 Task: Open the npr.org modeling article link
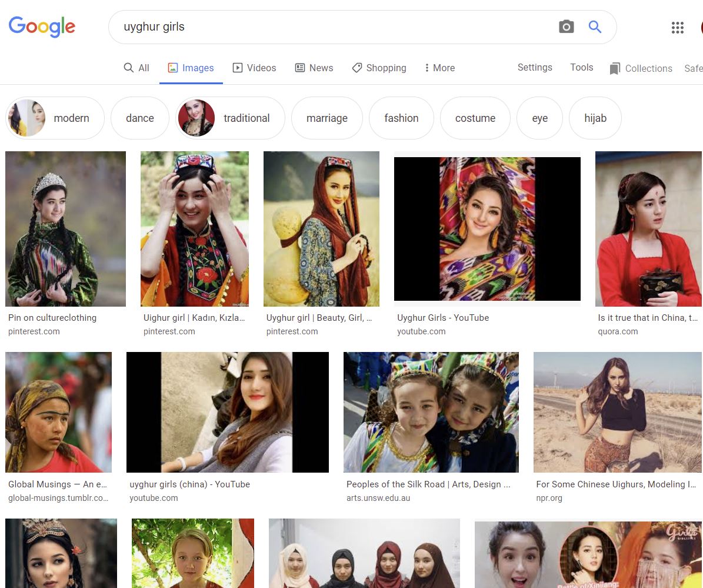616,484
